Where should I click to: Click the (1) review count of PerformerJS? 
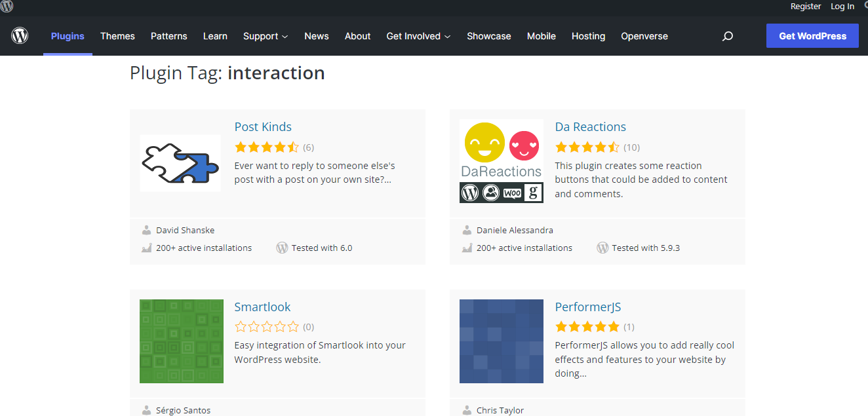[629, 327]
